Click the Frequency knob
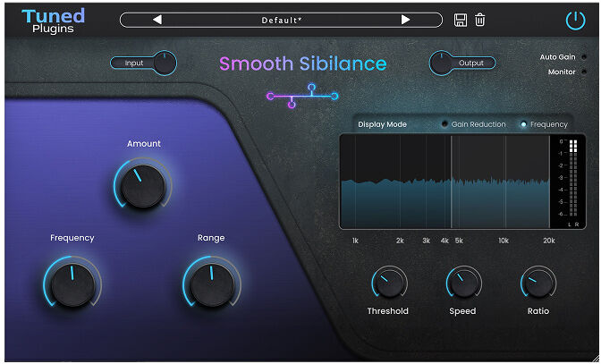 [x=72, y=284]
